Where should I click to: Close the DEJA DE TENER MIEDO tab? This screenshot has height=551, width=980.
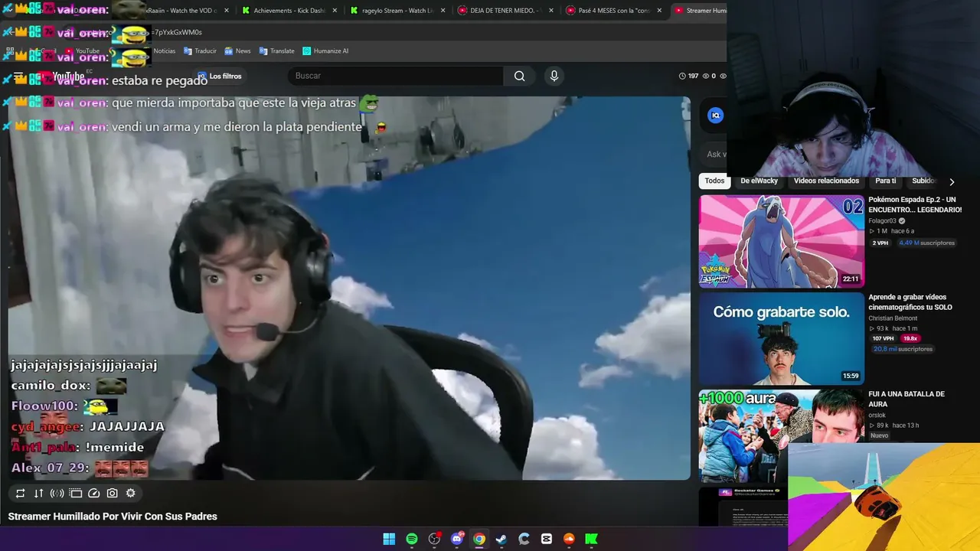point(551,11)
